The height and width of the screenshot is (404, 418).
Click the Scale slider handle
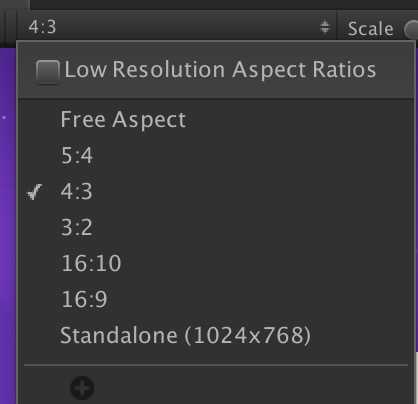pyautogui.click(x=411, y=29)
